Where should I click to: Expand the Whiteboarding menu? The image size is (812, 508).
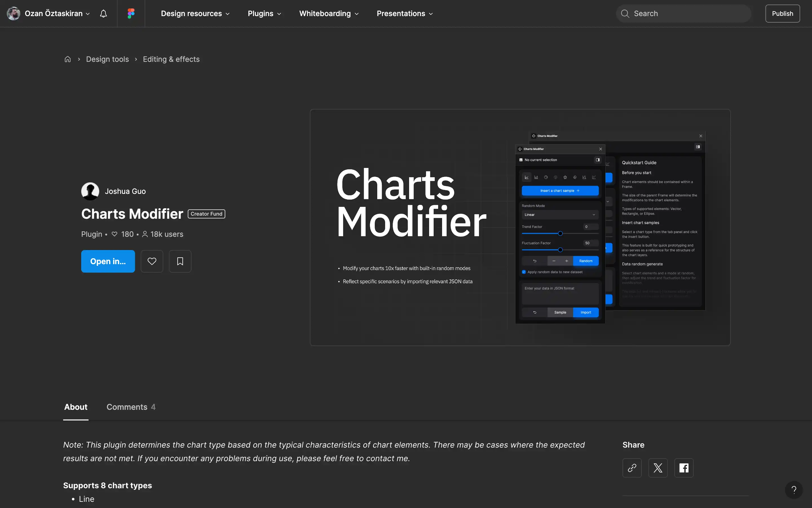[329, 14]
